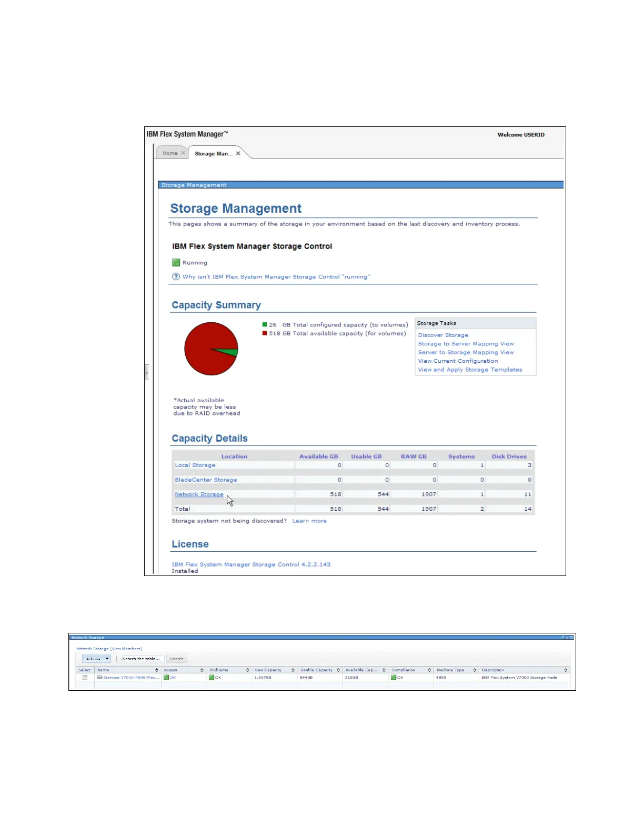Image resolution: width=644 pixels, height=834 pixels.
Task: Open the BladeCenter Storage link
Action: pyautogui.click(x=206, y=480)
